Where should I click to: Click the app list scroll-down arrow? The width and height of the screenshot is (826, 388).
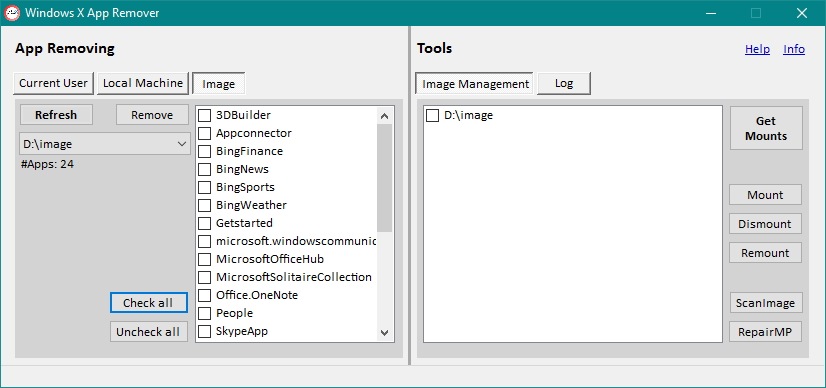(385, 333)
